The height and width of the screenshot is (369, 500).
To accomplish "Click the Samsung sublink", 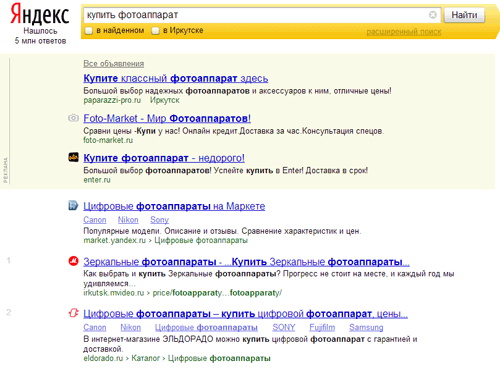I will click(366, 327).
